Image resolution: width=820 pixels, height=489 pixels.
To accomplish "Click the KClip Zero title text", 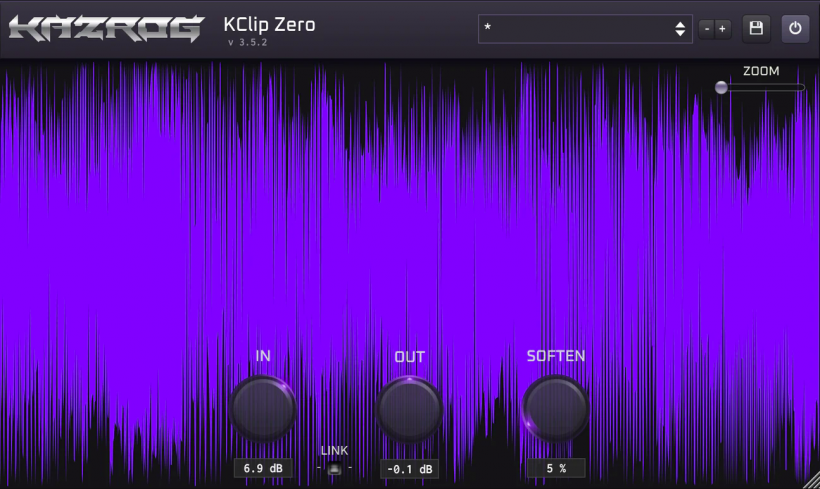I will 269,24.
